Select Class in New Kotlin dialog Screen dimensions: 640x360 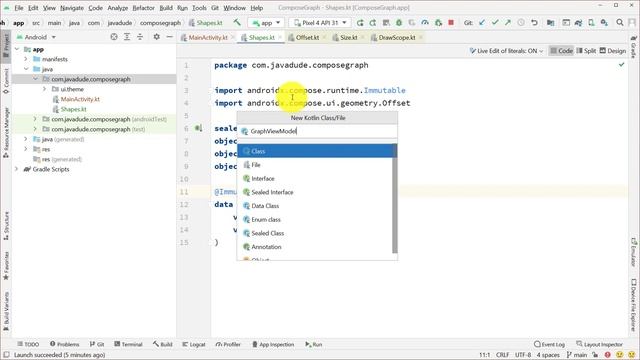pyautogui.click(x=316, y=151)
